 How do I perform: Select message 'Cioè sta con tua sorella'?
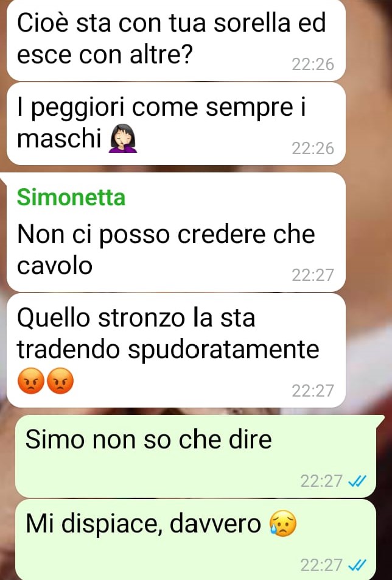click(177, 39)
